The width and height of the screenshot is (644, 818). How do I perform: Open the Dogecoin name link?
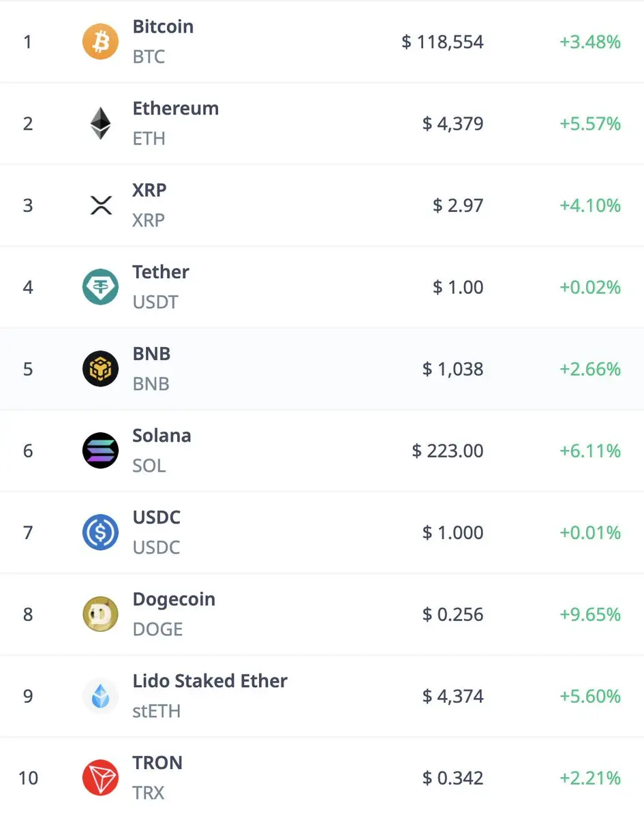point(174,600)
